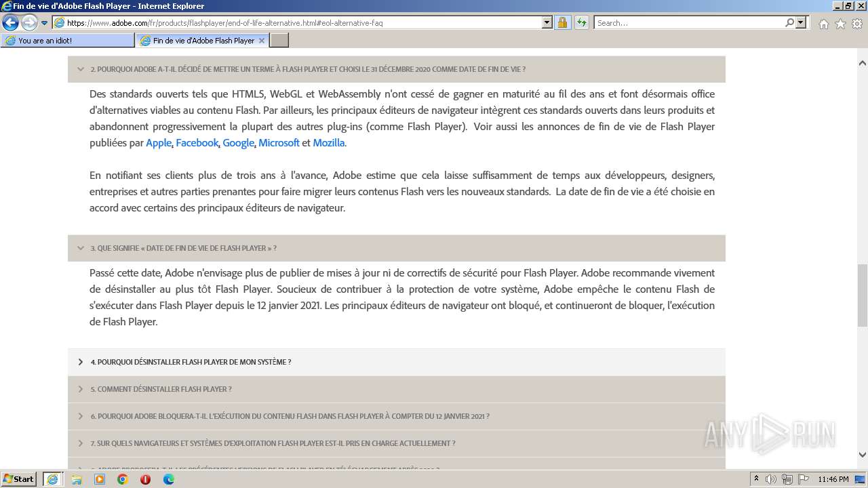Open the address bar autocomplete dropdown

(x=547, y=22)
